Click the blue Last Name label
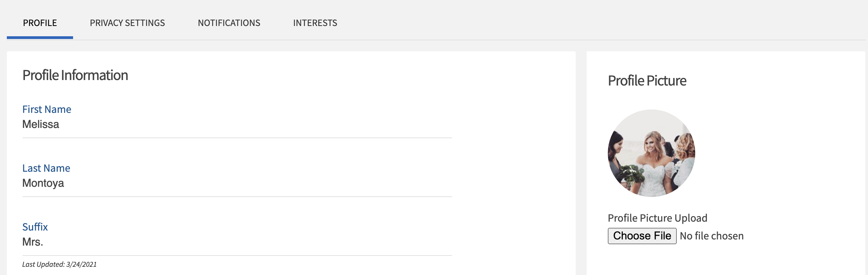Image resolution: width=868 pixels, height=275 pixels. point(46,168)
